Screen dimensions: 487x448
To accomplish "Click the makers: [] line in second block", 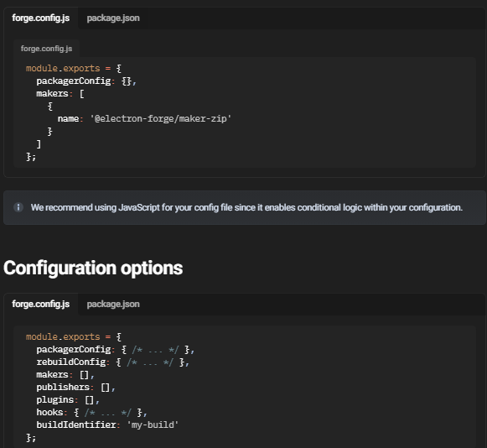I will pos(65,375).
